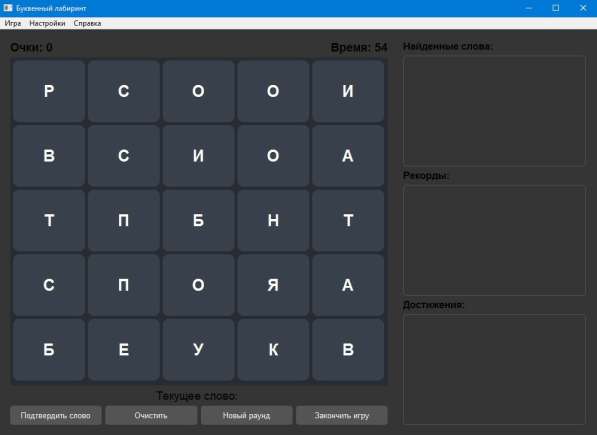Click the Подтвердить слово button

tap(56, 416)
